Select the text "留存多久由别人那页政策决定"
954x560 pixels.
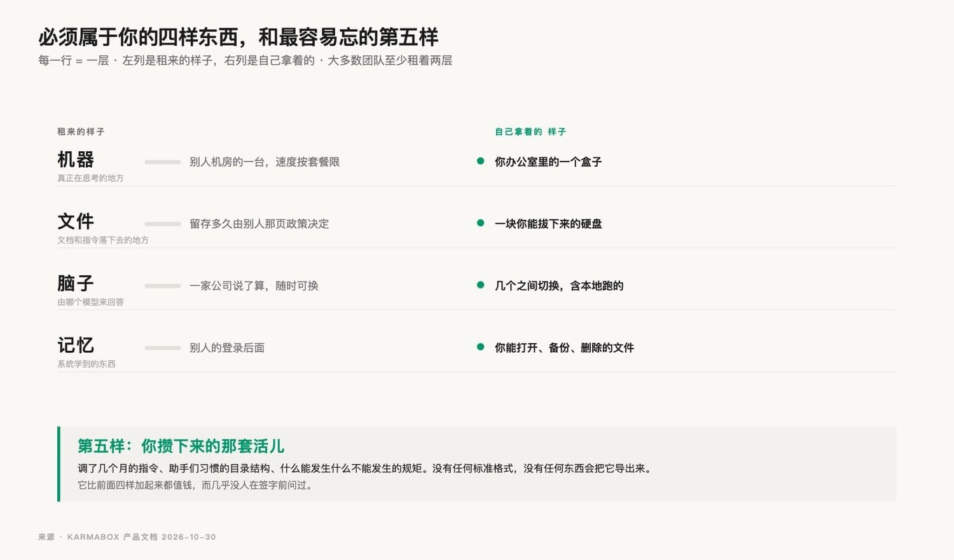click(259, 224)
